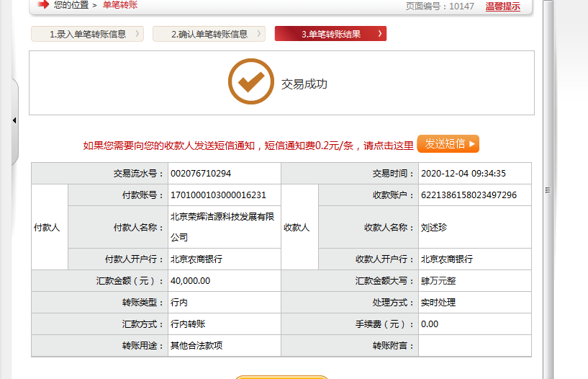This screenshot has height=379, width=588.
Task: Go to step 2 确认单笔转账信息
Action: coord(209,34)
